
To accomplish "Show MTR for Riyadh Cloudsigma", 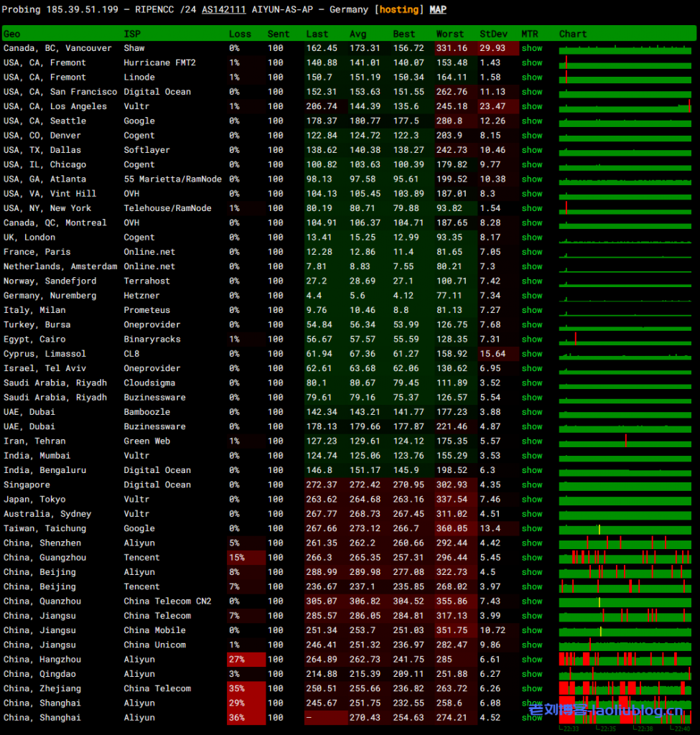I will coord(532,383).
